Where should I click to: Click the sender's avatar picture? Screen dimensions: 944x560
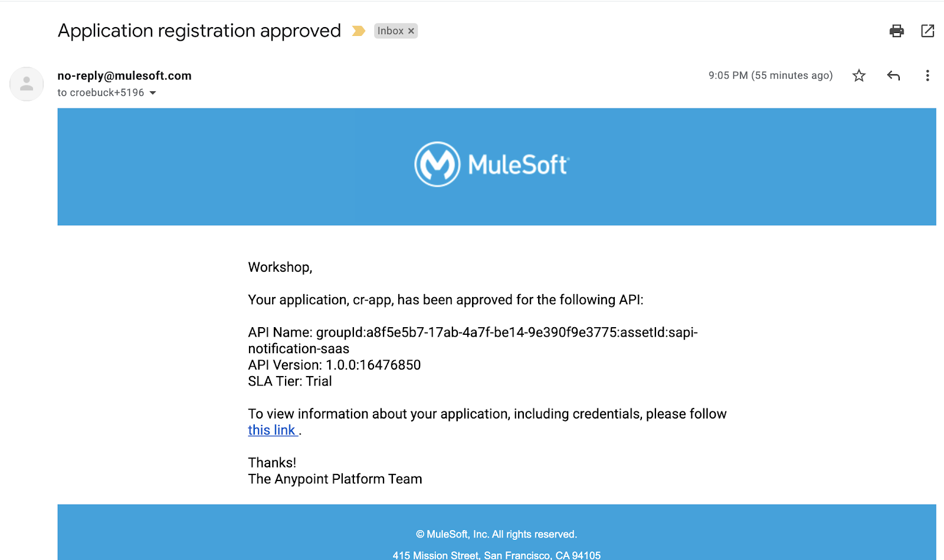point(27,84)
